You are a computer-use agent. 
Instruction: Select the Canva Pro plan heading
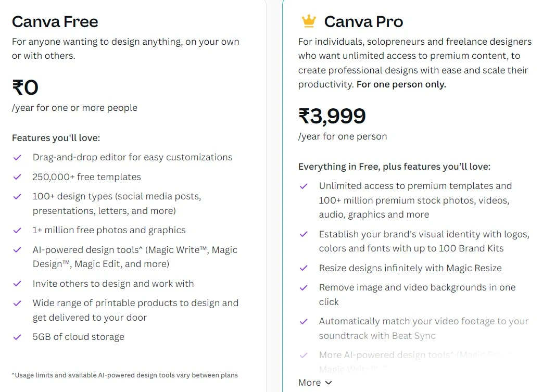pyautogui.click(x=363, y=22)
